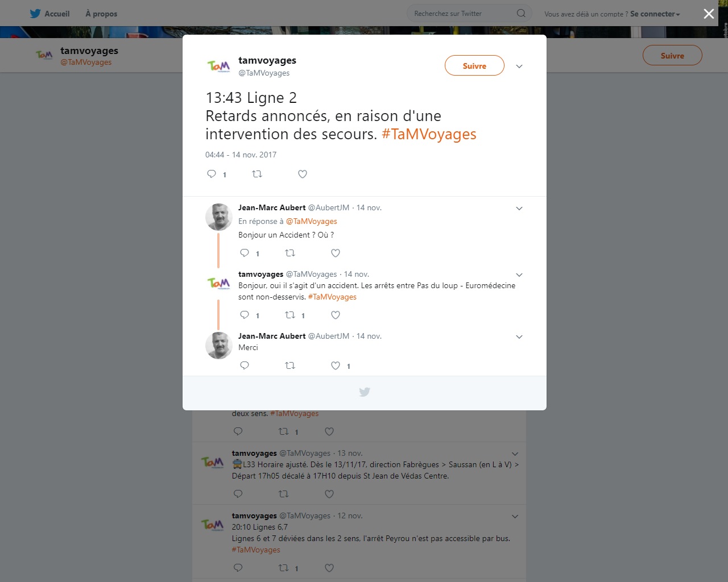Open the Se connecter dropdown

point(655,14)
